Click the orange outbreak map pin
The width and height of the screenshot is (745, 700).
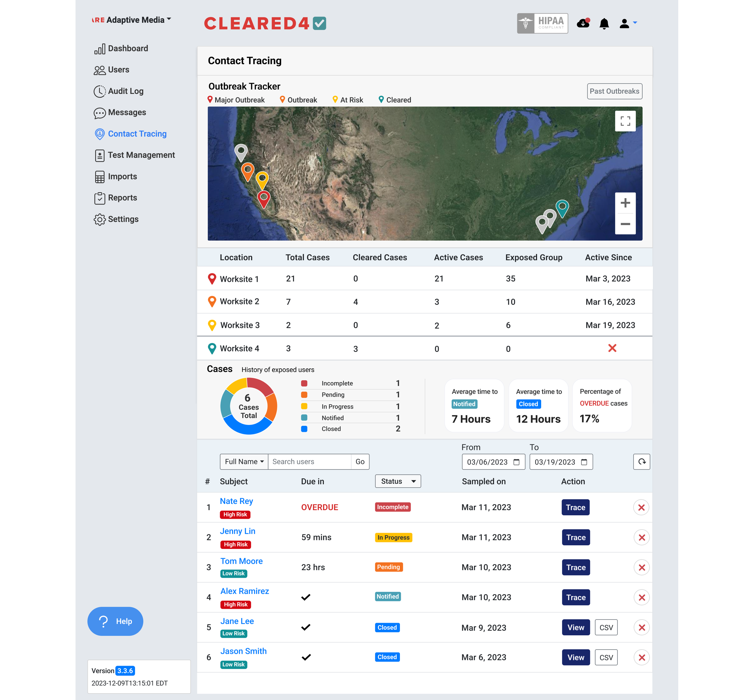[x=247, y=172]
